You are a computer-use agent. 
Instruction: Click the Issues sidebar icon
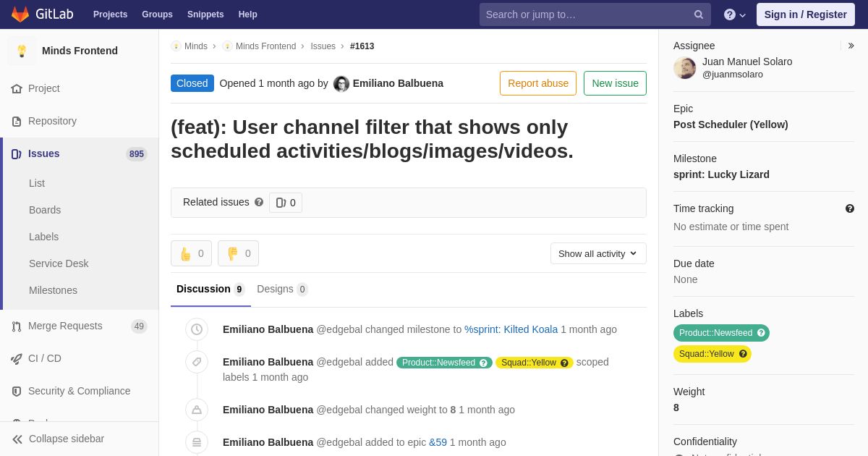(17, 153)
